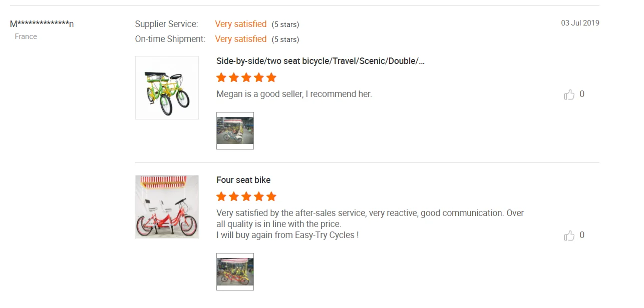Click the reviewer name M**************n

click(42, 24)
